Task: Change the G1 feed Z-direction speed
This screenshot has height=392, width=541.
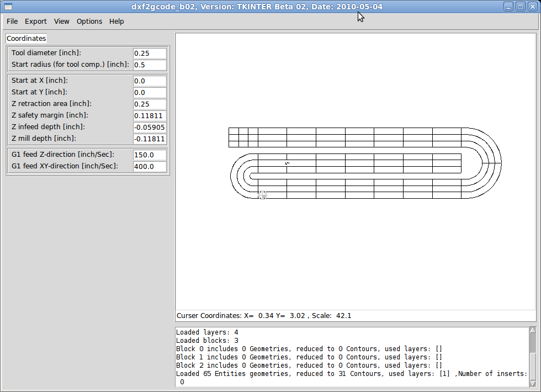Action: (149, 155)
